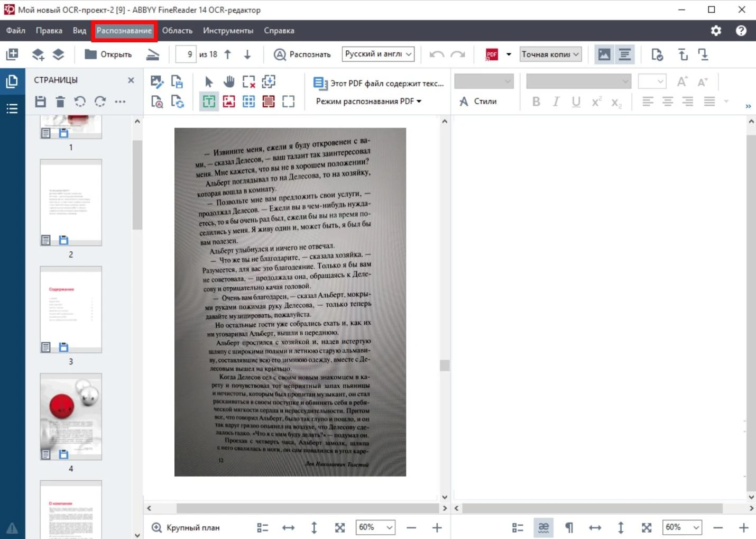Click the Стили button
The width and height of the screenshot is (756, 539).
pos(478,101)
